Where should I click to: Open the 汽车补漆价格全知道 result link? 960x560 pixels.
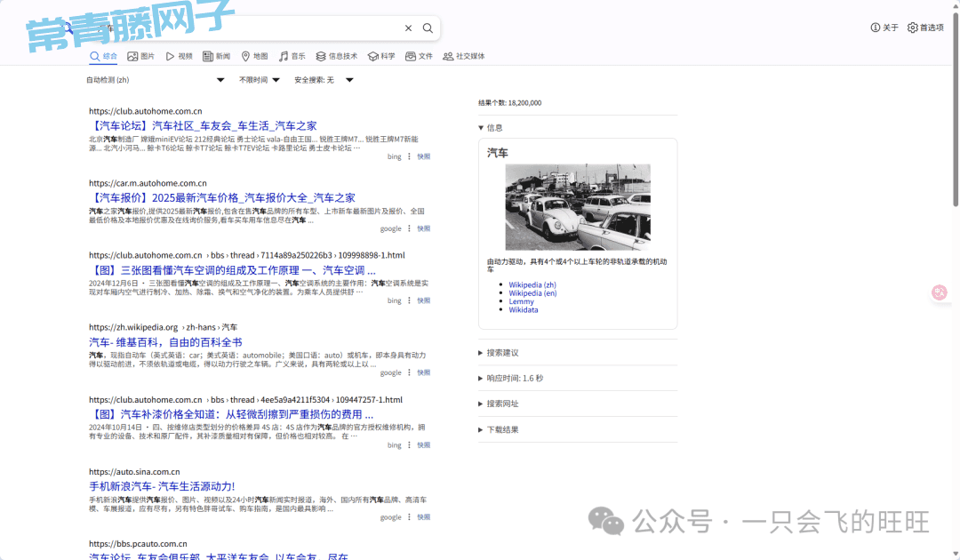click(231, 415)
